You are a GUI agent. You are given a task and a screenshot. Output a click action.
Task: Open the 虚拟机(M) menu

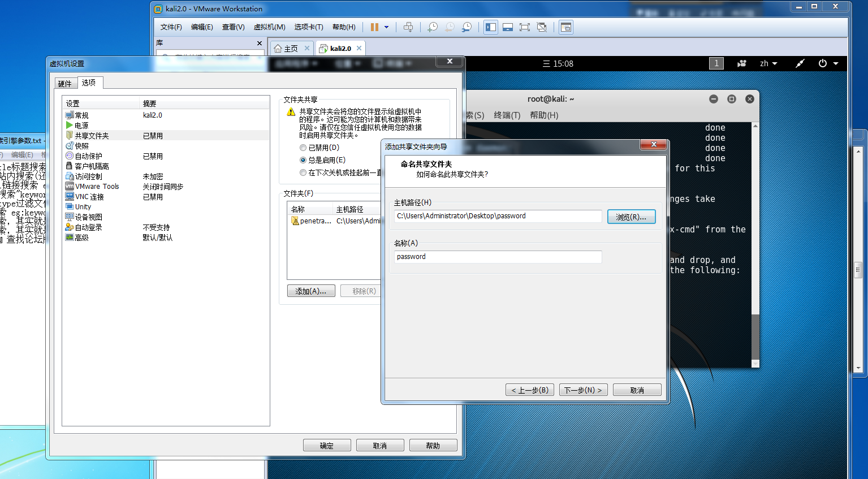(x=269, y=27)
